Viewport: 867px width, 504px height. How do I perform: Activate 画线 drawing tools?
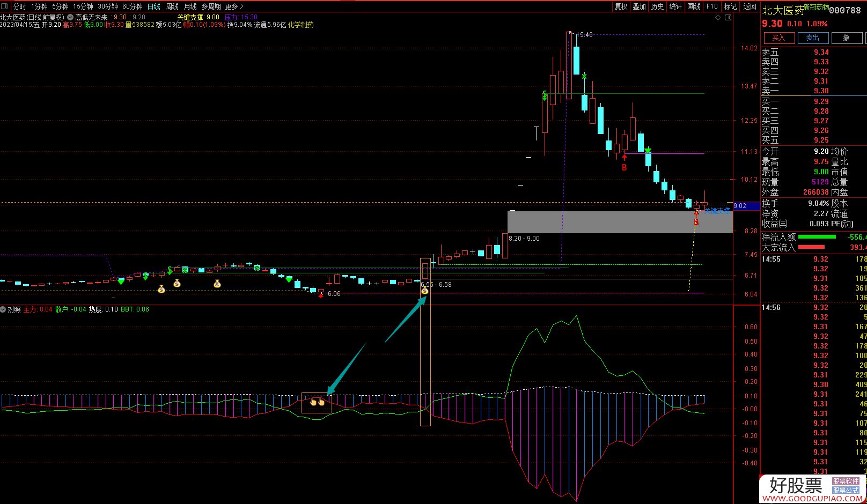point(694,6)
